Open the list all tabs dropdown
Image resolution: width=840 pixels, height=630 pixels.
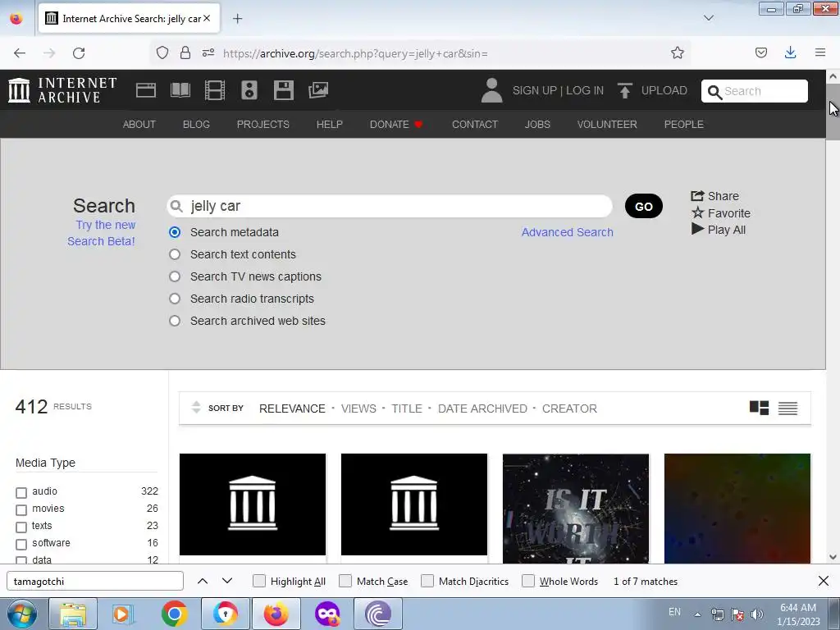tap(708, 18)
